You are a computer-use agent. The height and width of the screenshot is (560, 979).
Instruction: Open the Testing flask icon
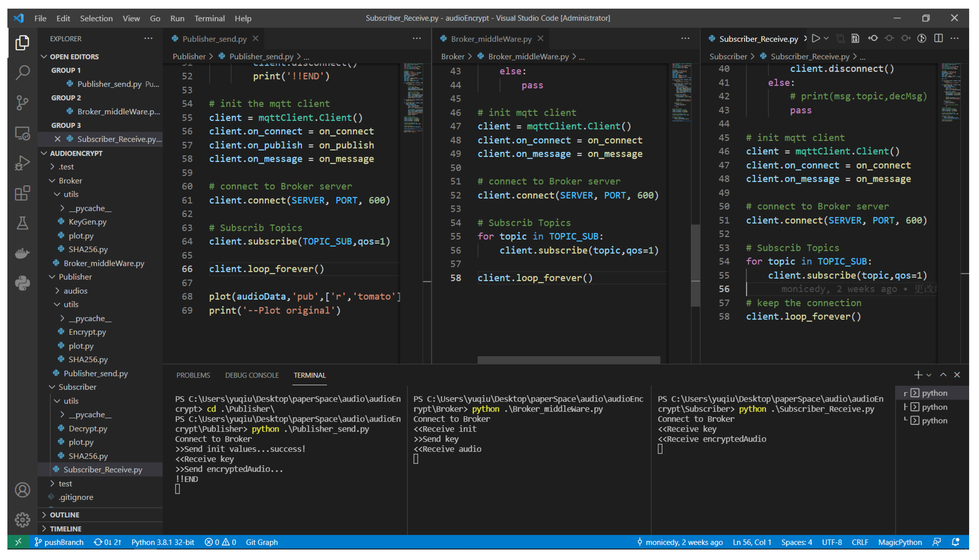(22, 223)
